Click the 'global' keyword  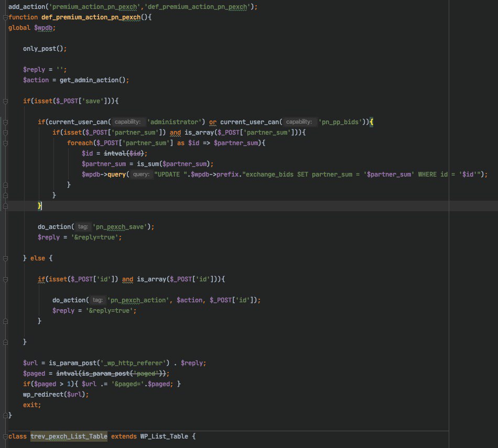pyautogui.click(x=19, y=28)
